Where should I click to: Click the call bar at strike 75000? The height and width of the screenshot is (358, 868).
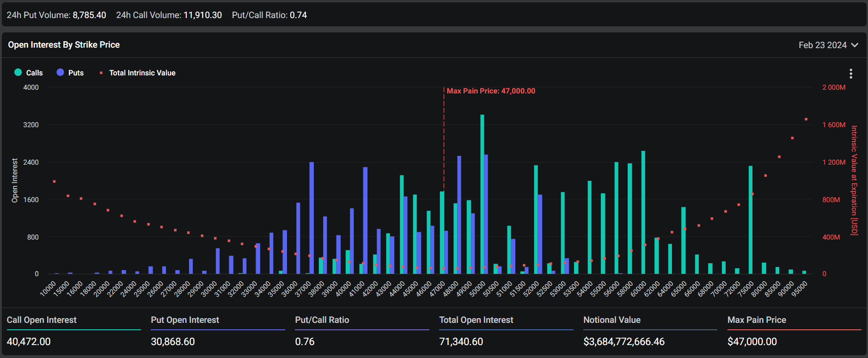point(751,220)
